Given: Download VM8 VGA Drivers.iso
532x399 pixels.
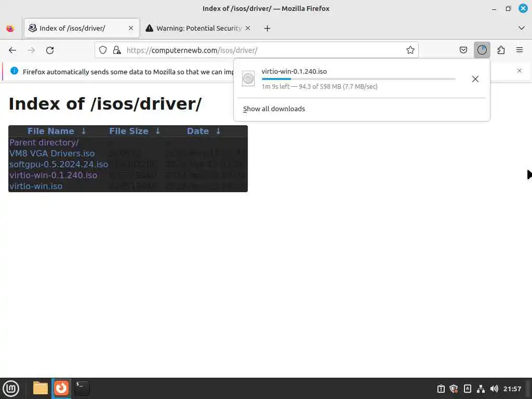Looking at the screenshot, I should click(x=52, y=153).
